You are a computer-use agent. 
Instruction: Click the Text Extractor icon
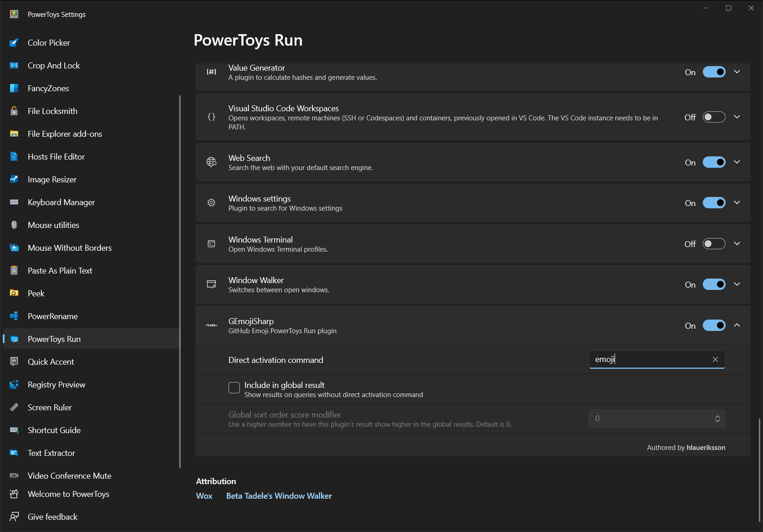click(14, 453)
